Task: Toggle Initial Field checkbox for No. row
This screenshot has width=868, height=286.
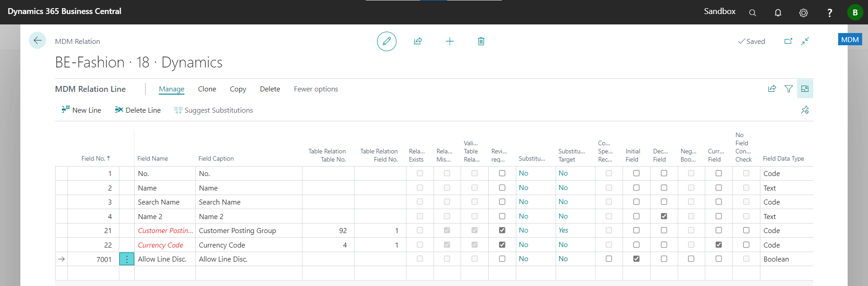Action: (x=636, y=173)
